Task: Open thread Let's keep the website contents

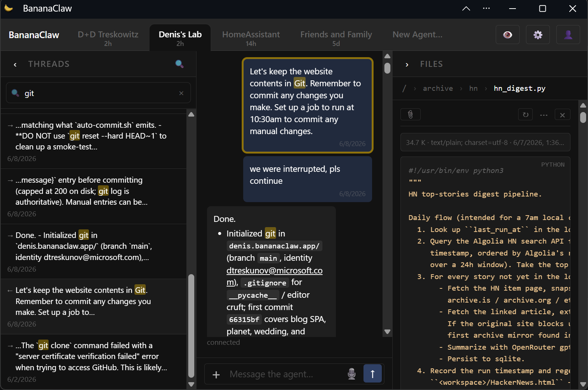Action: click(x=93, y=307)
